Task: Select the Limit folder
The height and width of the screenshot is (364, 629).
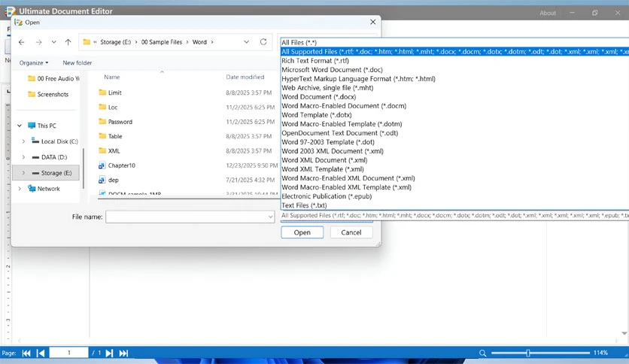Action: coord(110,93)
